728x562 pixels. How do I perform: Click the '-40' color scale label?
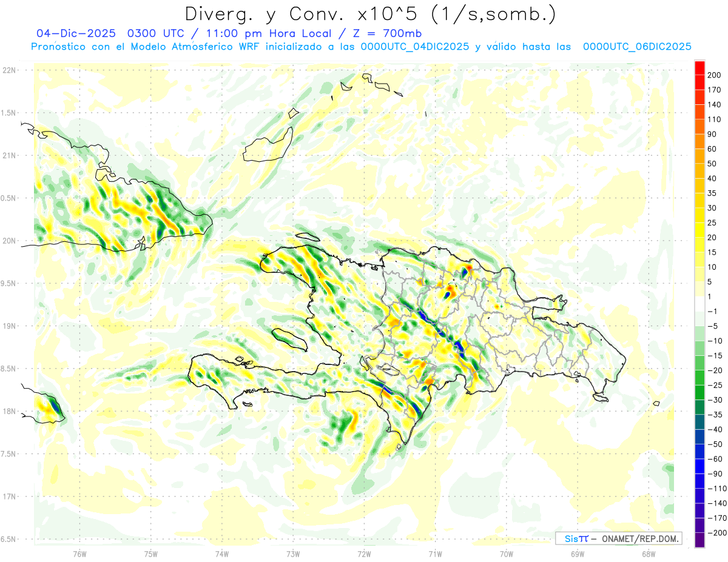click(716, 430)
